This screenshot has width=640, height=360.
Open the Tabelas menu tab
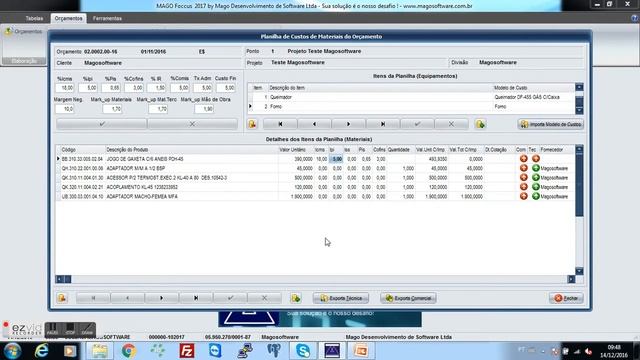(34, 18)
